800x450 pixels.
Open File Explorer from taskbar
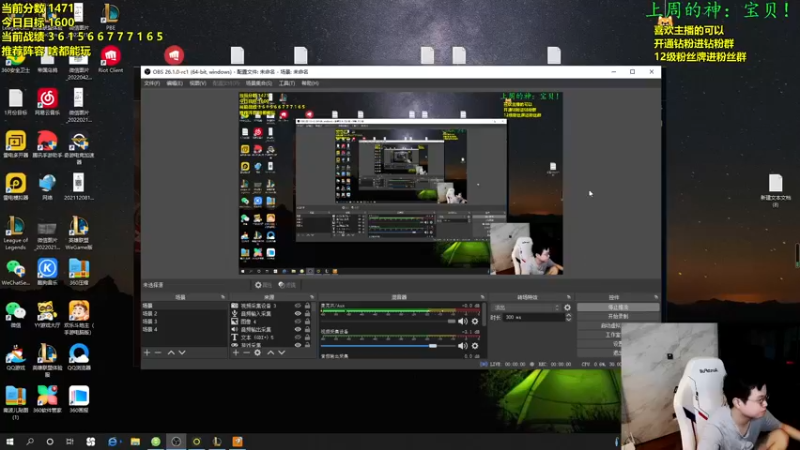tap(135, 441)
